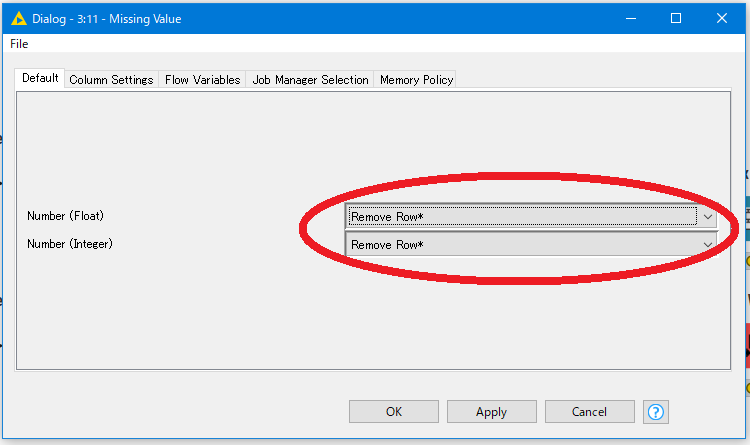Screen dimensions: 750x445
Task: Cancel the dialog changes
Action: click(589, 411)
